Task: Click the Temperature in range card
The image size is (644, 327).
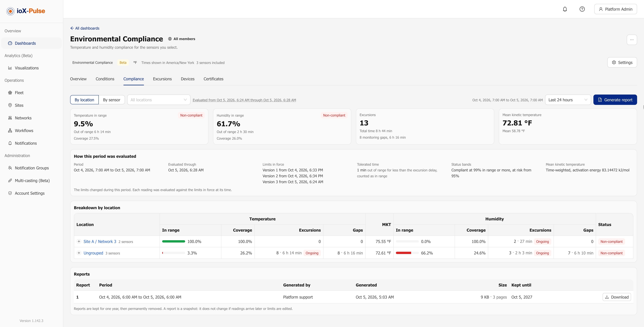Action: 139,127
